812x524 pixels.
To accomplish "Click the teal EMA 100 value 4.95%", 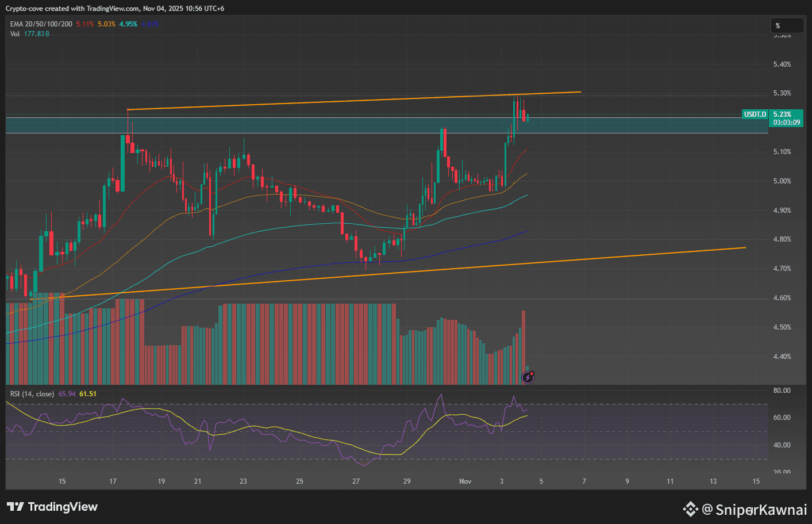I will 128,24.
